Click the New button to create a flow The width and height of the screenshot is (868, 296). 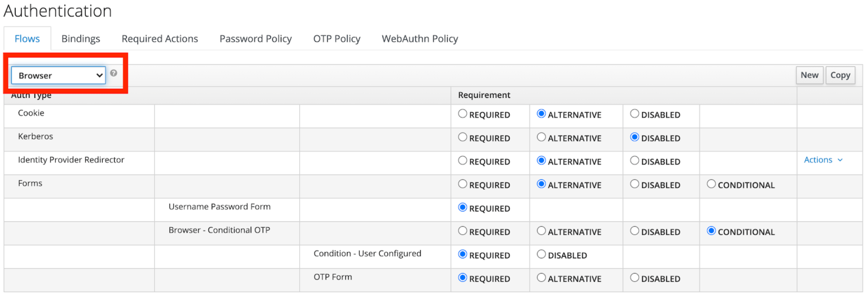(809, 75)
